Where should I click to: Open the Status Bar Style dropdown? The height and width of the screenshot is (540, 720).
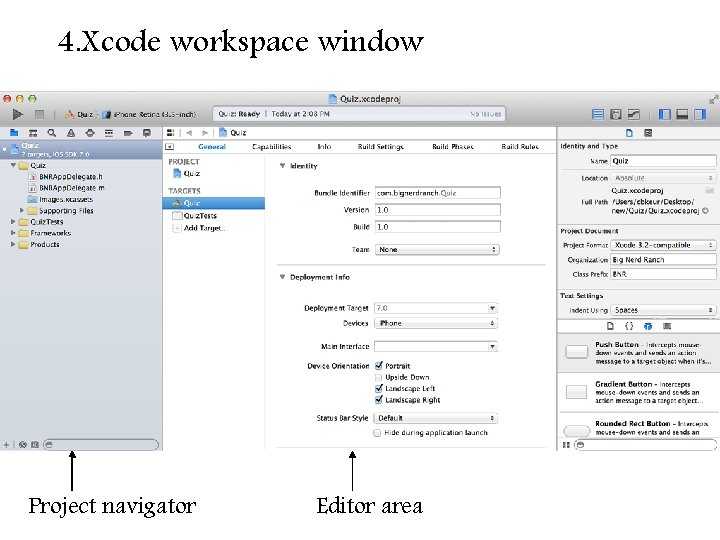tap(435, 418)
